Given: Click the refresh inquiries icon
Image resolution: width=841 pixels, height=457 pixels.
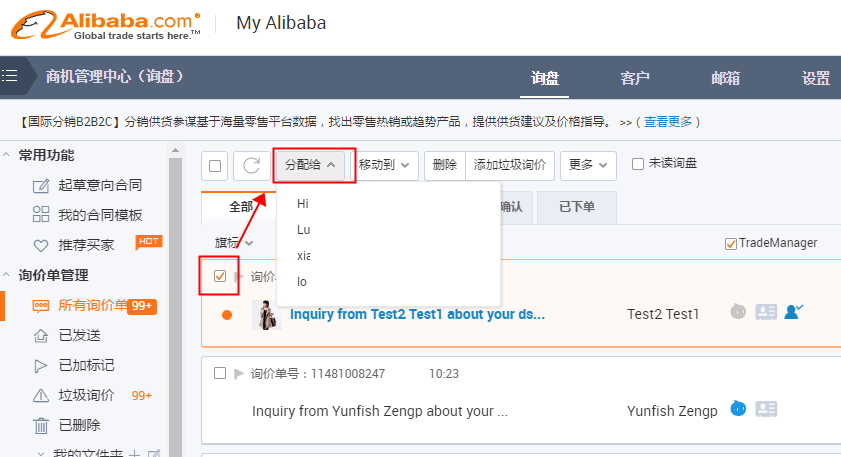Looking at the screenshot, I should tap(252, 166).
